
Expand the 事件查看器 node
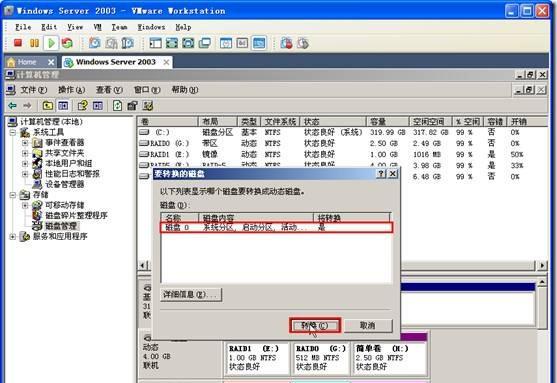[x=25, y=143]
